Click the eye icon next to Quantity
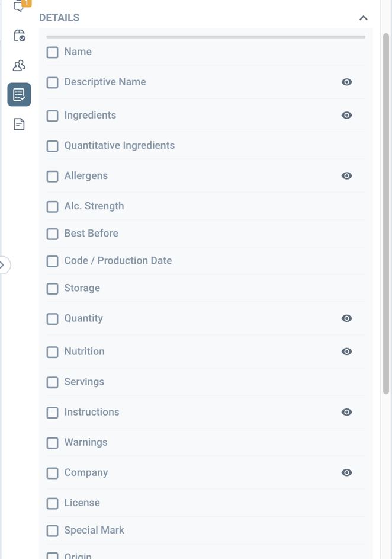The height and width of the screenshot is (559, 392). pyautogui.click(x=347, y=318)
